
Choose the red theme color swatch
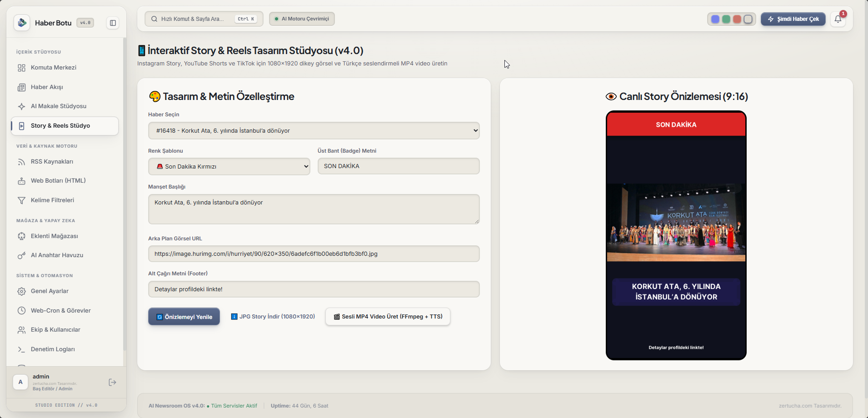[737, 19]
